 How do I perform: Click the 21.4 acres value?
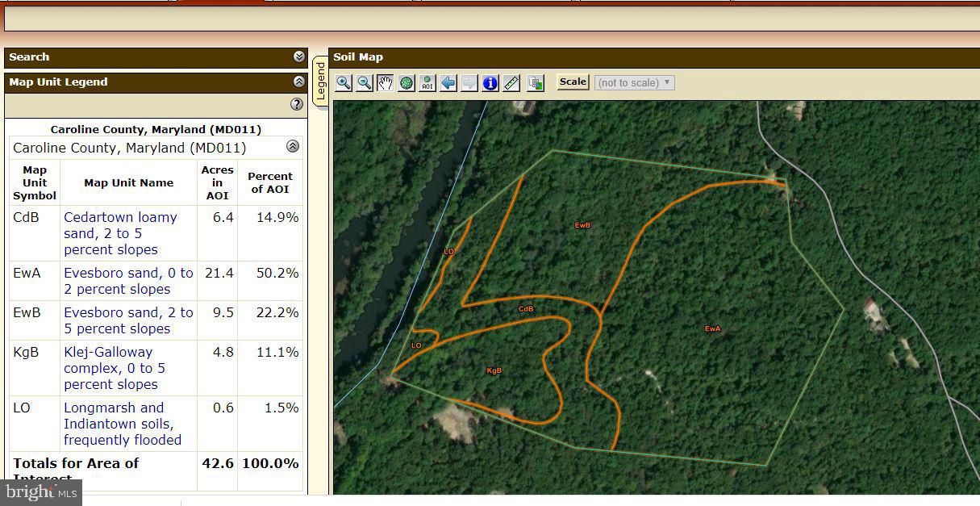(219, 273)
